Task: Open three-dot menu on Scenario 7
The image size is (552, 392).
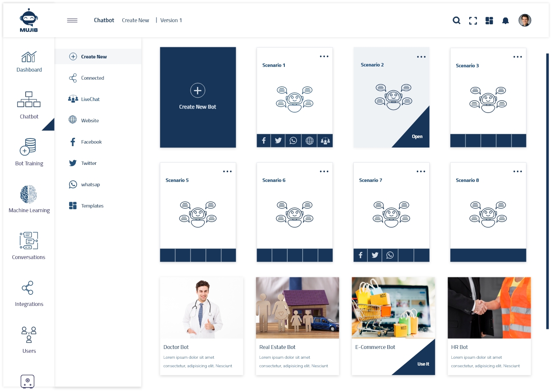Action: point(421,171)
